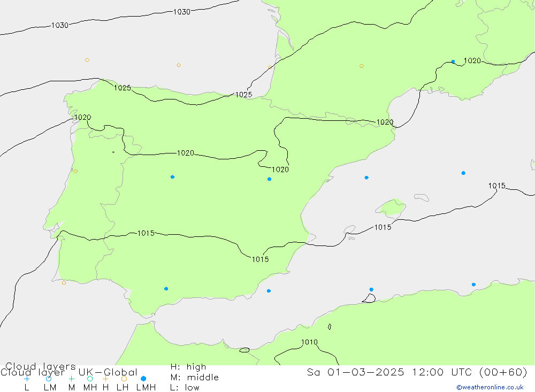Click the green circle MH legend symbol
The image size is (535, 392).
90,379
